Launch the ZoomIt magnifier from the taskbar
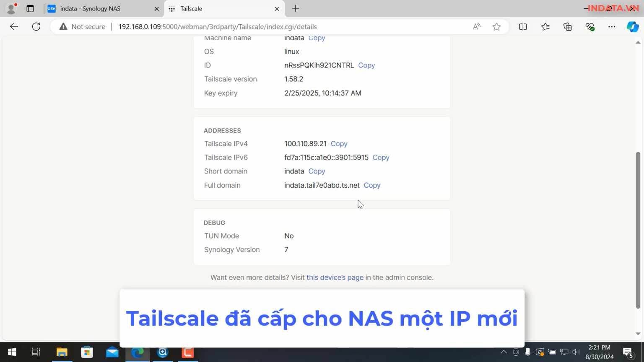Image resolution: width=644 pixels, height=362 pixels. (x=162, y=352)
